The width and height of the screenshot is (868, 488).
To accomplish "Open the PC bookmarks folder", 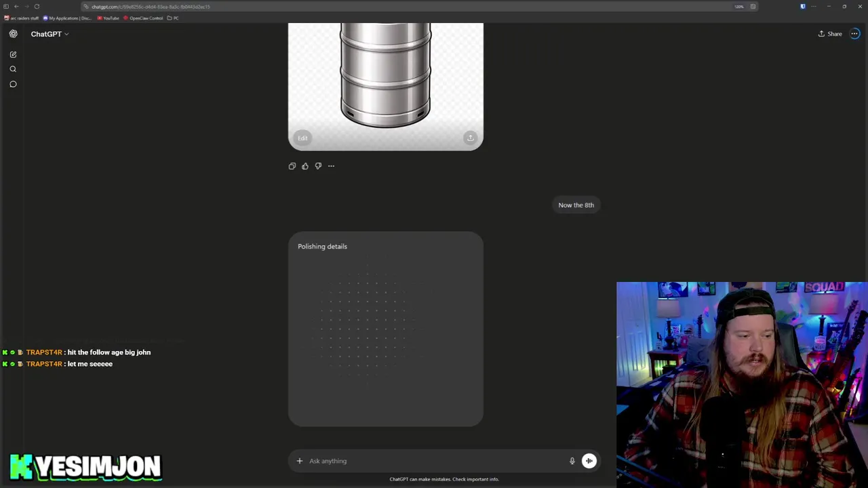I will pos(173,18).
